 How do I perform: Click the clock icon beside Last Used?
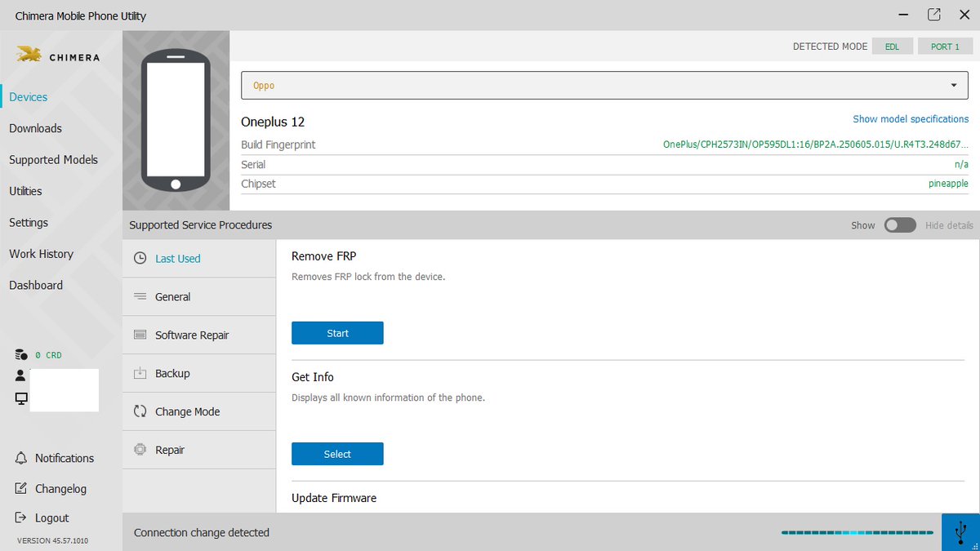click(x=140, y=258)
